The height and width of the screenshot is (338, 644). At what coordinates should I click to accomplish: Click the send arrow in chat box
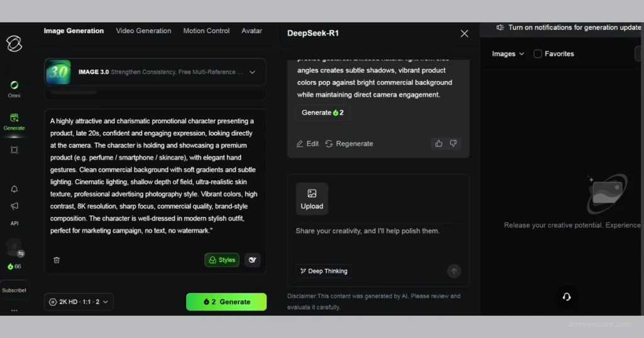point(453,271)
